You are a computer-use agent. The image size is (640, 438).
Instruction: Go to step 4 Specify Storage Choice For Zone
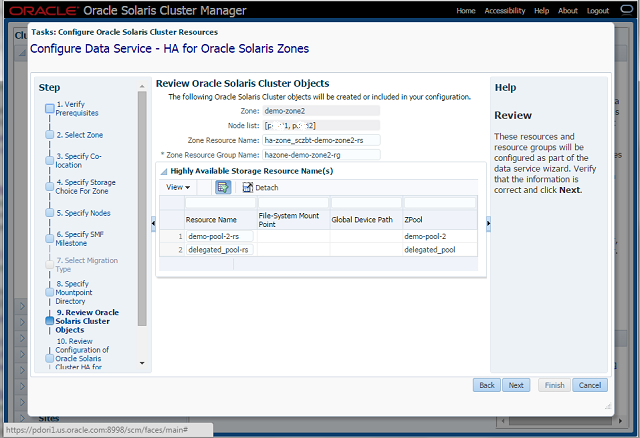click(x=85, y=187)
